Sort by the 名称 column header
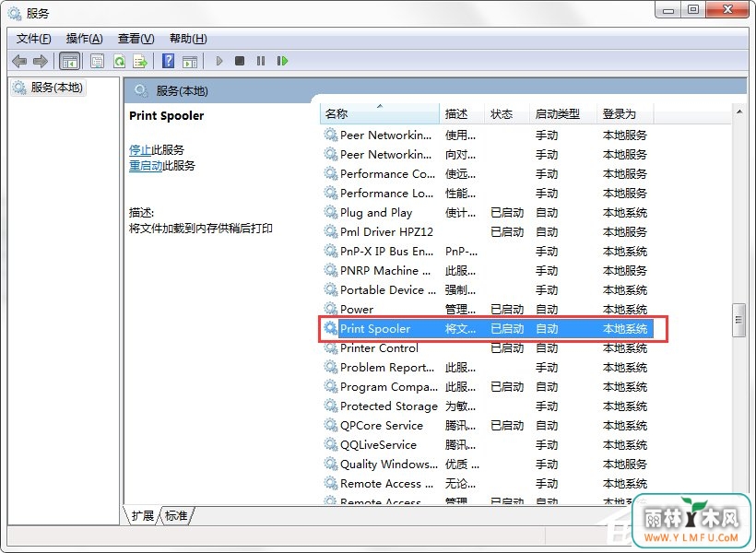Screen dimensions: 756x553 pyautogui.click(x=380, y=113)
